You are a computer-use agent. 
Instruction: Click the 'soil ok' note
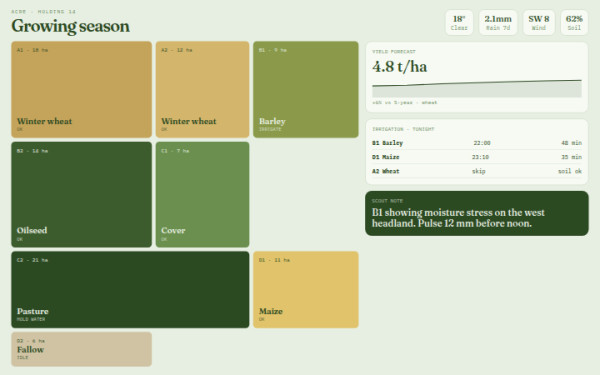570,171
